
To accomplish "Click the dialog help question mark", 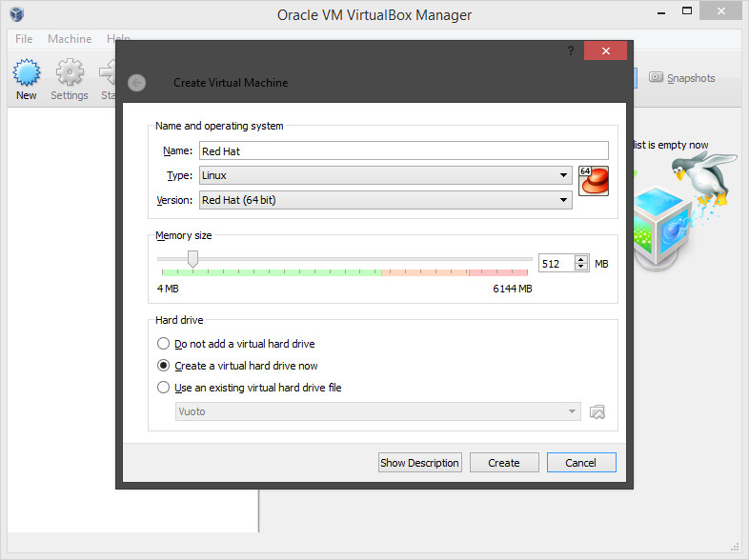I will 571,50.
